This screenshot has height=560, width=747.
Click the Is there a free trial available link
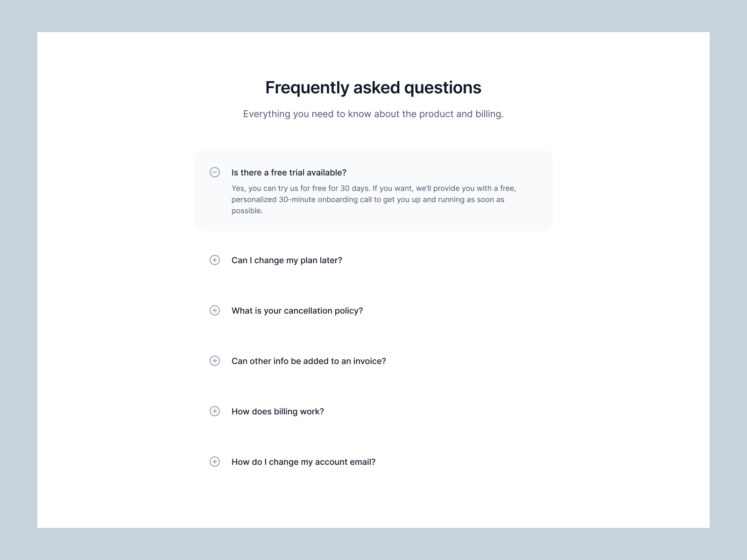click(x=289, y=172)
